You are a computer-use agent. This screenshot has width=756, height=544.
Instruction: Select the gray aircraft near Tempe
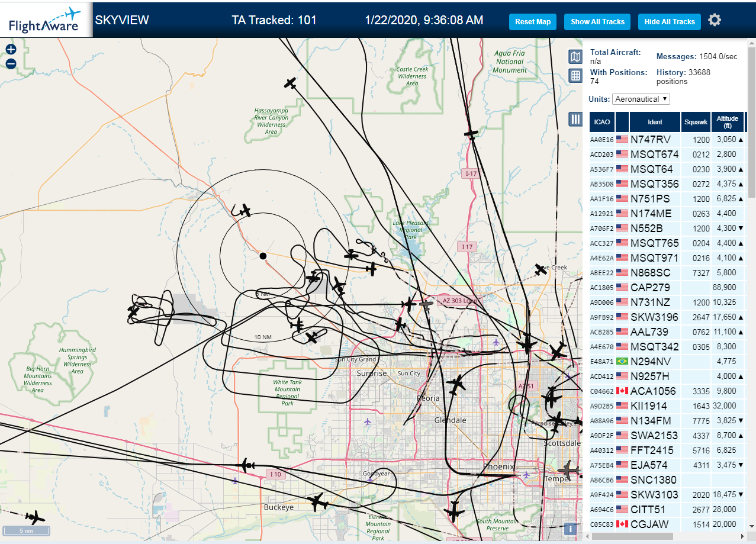pos(568,471)
